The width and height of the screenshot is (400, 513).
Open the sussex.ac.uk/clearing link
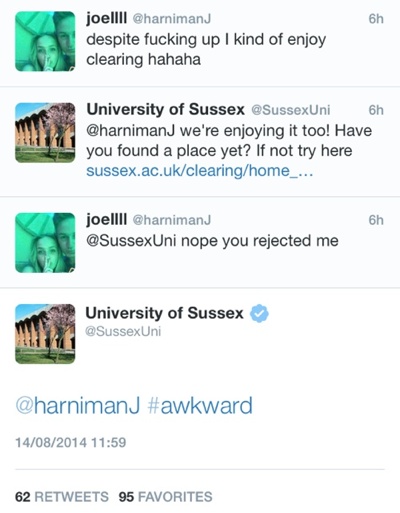tap(199, 171)
